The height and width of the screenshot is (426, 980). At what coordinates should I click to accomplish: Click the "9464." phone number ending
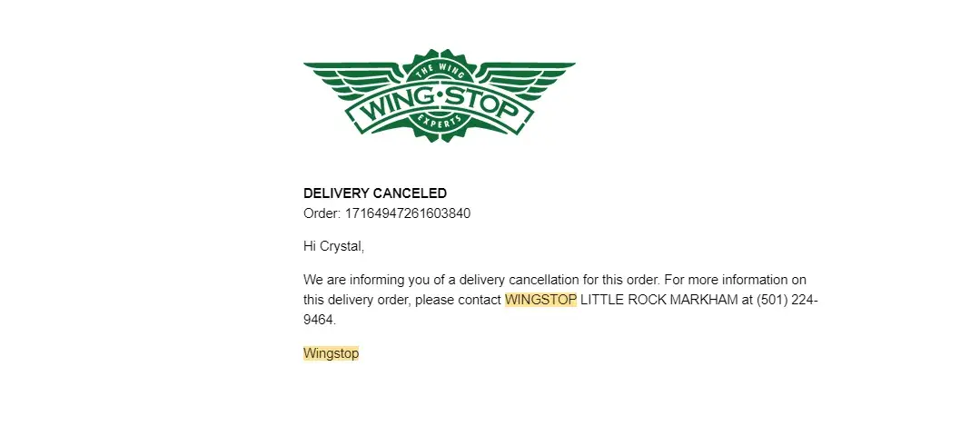coord(320,320)
